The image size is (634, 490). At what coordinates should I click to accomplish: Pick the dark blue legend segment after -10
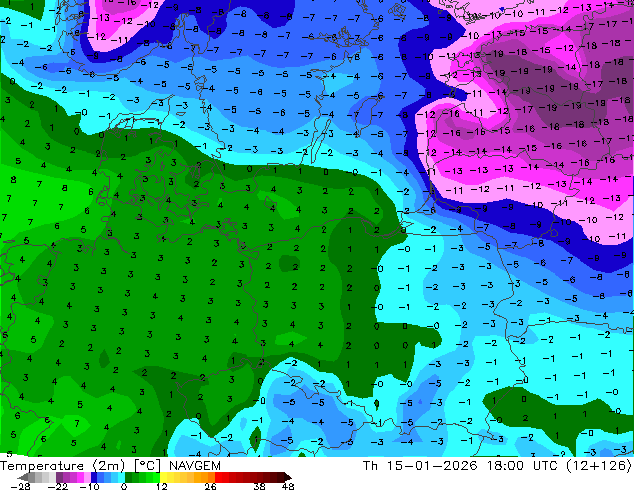pos(94,477)
